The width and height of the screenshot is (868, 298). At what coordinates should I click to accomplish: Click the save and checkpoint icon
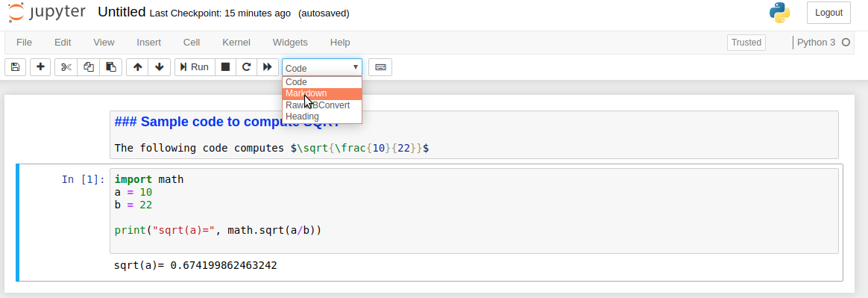coord(16,67)
